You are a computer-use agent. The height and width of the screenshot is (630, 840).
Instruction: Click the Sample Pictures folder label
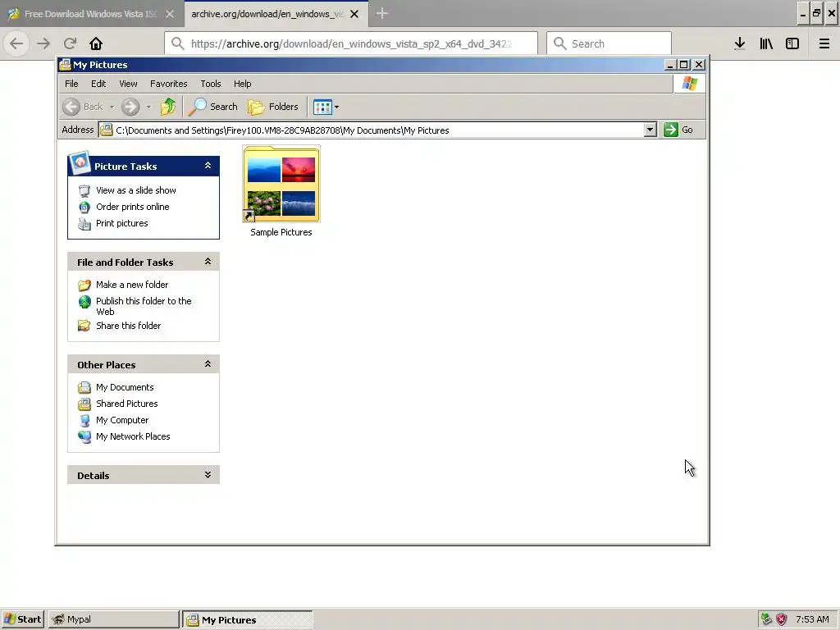[281, 232]
